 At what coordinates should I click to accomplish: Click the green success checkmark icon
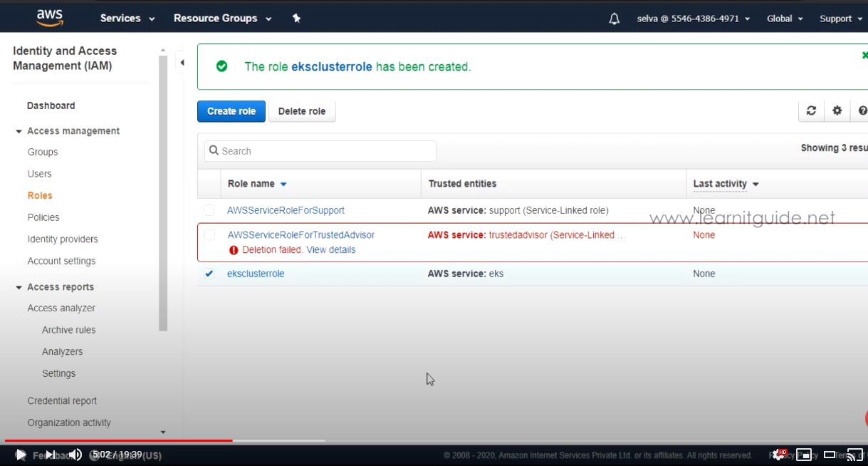click(x=222, y=66)
